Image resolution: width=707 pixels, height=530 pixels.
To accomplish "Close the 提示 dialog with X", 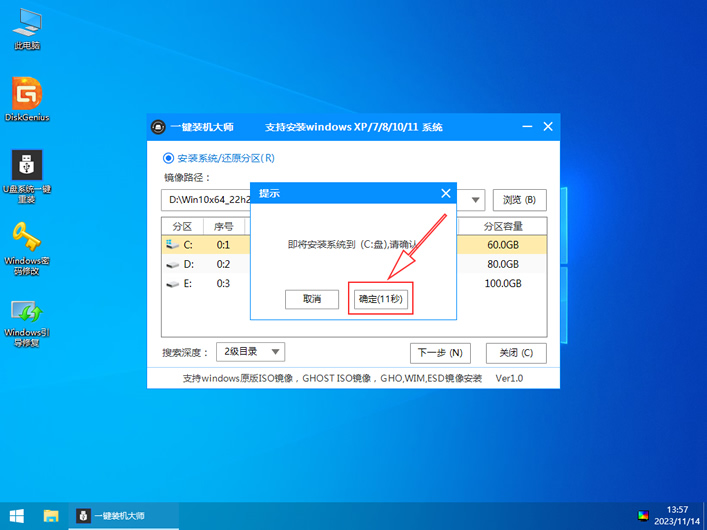I will [x=446, y=194].
